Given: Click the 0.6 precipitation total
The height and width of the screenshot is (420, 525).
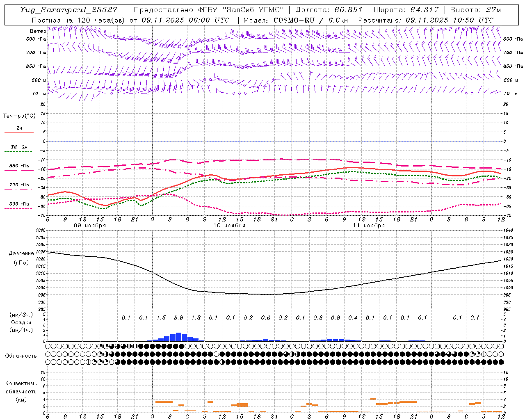Looking at the screenshot, I should point(266,318).
